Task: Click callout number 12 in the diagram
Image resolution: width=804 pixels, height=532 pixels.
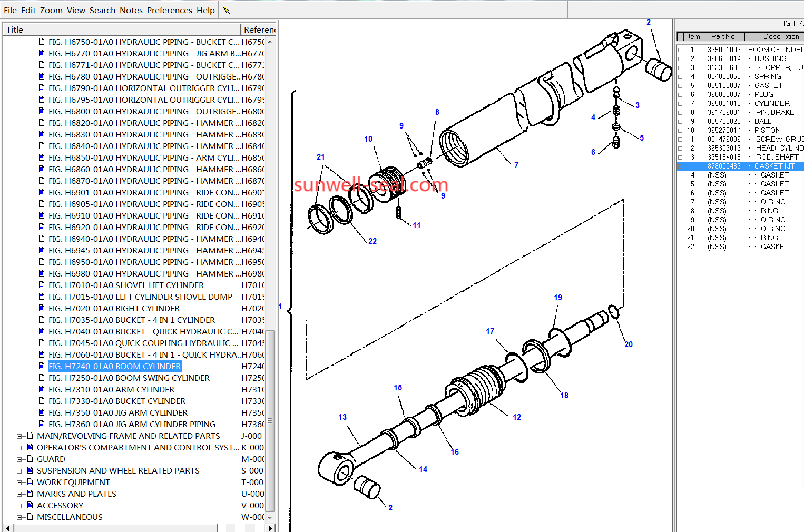Action: coord(517,417)
